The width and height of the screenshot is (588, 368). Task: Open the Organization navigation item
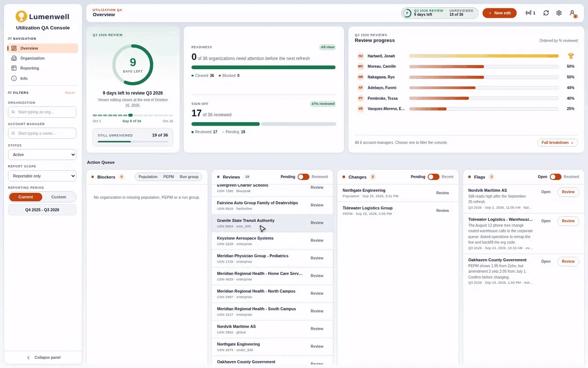43,58
